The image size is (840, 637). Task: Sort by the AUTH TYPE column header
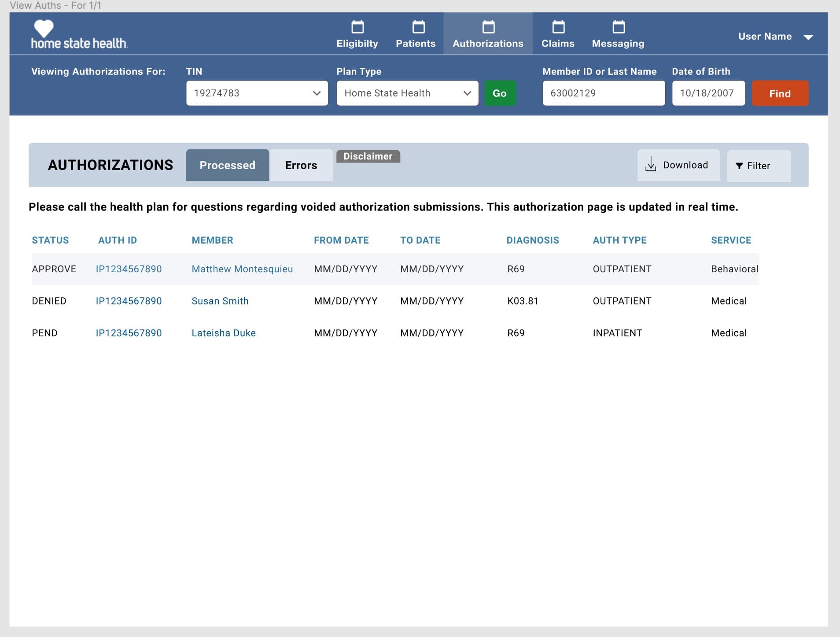point(620,241)
